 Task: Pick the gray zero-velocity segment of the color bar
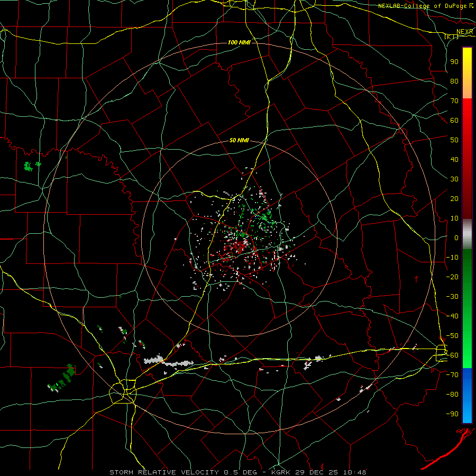467,234
